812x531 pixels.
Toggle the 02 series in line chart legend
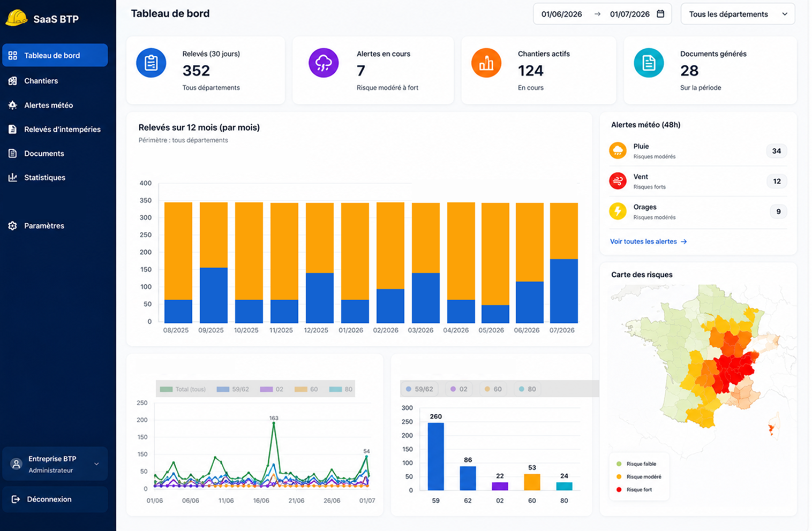pos(272,389)
